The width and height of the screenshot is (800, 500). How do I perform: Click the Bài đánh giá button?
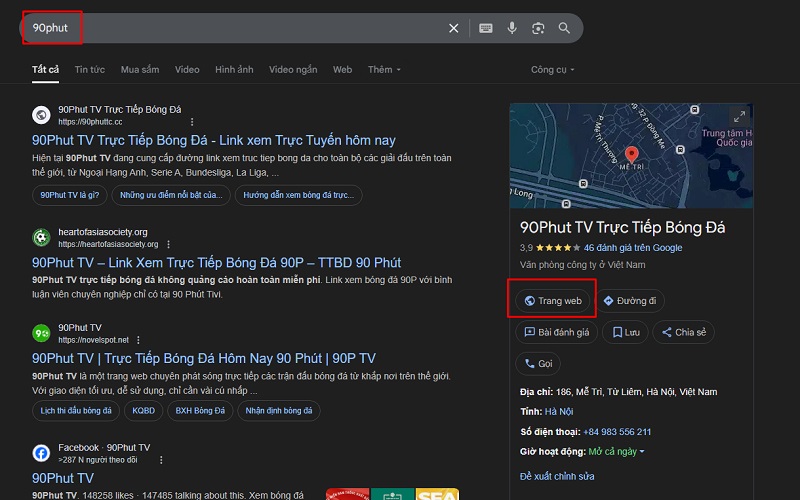(557, 333)
